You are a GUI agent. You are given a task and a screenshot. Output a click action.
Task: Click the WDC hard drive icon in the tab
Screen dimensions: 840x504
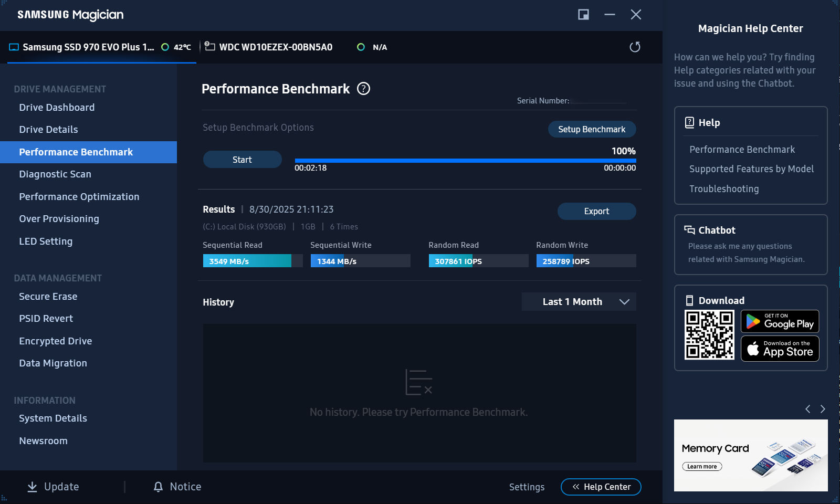pyautogui.click(x=209, y=46)
